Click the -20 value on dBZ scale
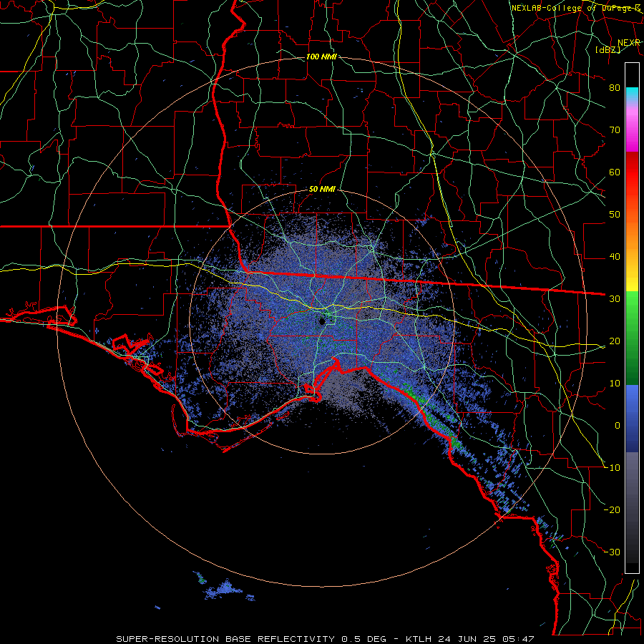The image size is (644, 644). pyautogui.click(x=613, y=510)
